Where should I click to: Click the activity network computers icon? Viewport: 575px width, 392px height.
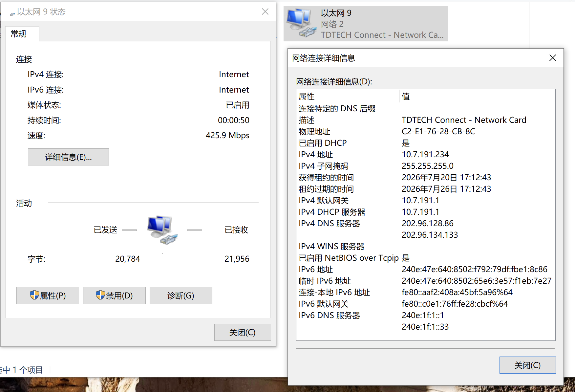162,230
